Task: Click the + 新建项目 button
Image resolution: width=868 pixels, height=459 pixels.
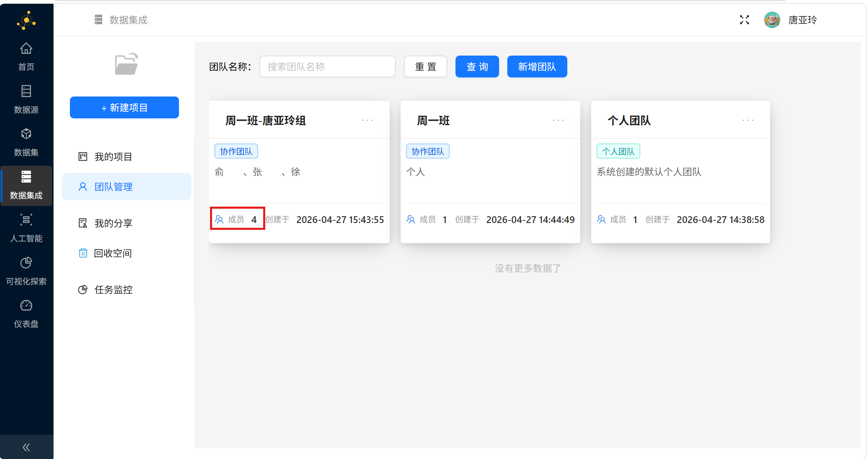Action: coord(124,108)
